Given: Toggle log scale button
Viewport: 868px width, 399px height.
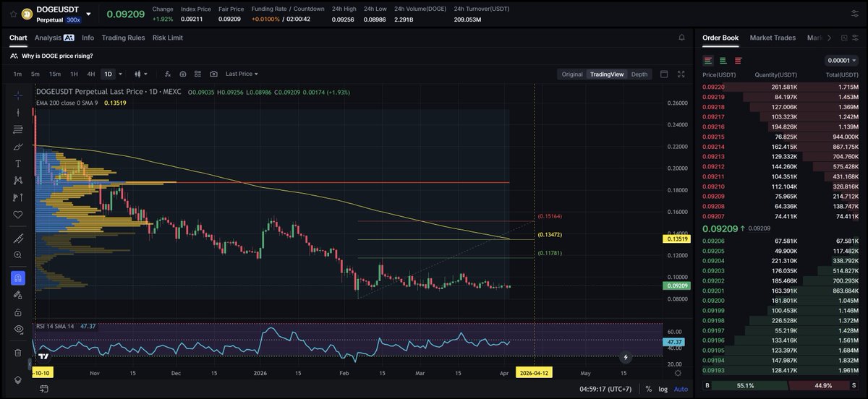Looking at the screenshot, I should [663, 389].
